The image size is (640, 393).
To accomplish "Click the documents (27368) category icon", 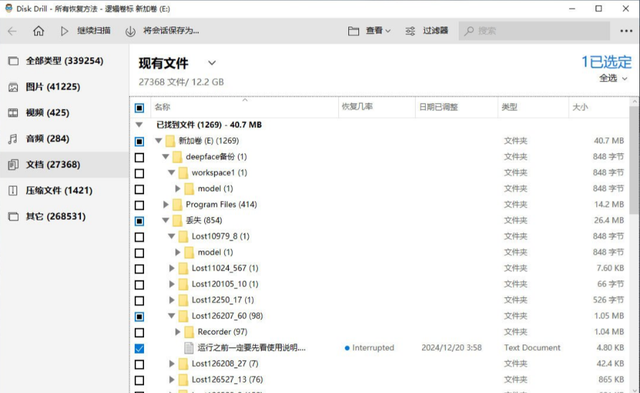I will coord(13,164).
